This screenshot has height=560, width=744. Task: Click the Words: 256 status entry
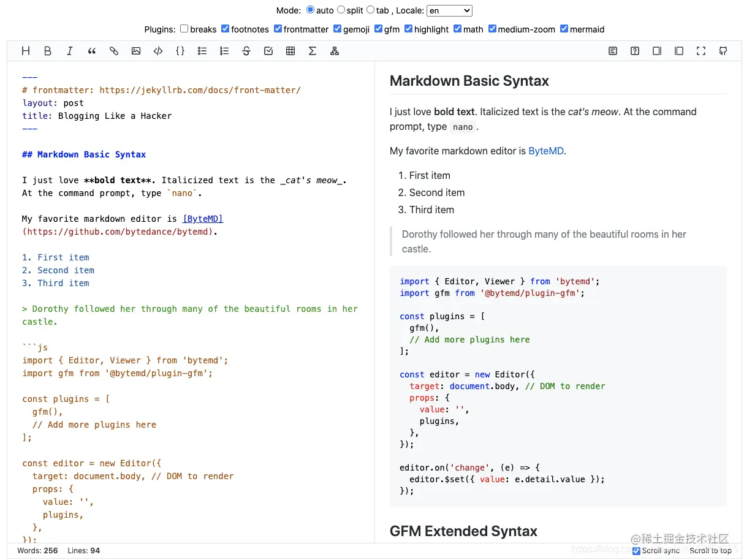coord(37,550)
